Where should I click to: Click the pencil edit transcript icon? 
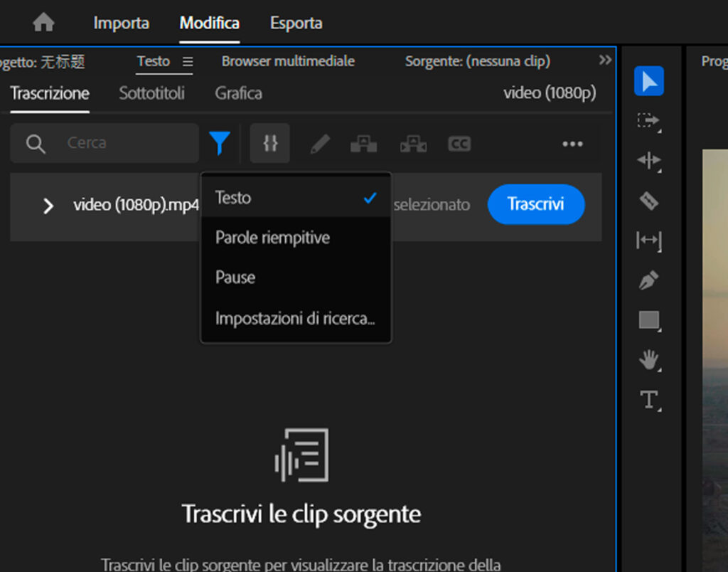click(320, 144)
